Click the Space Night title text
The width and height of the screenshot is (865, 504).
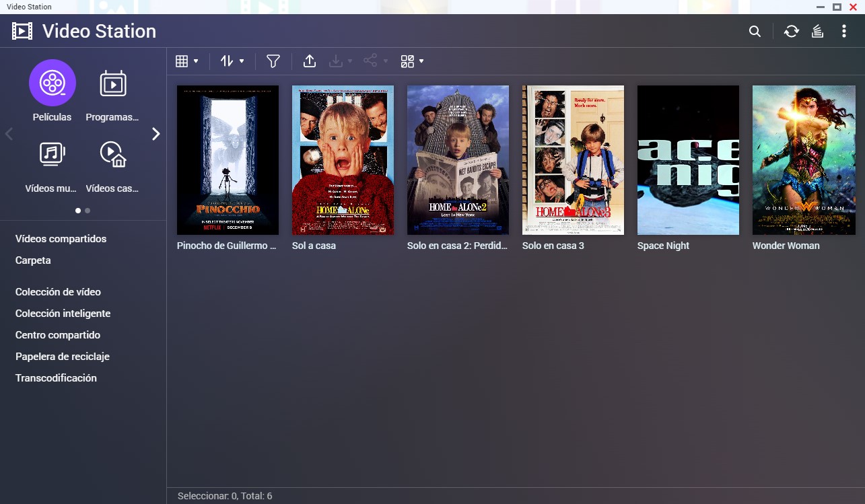coord(663,246)
